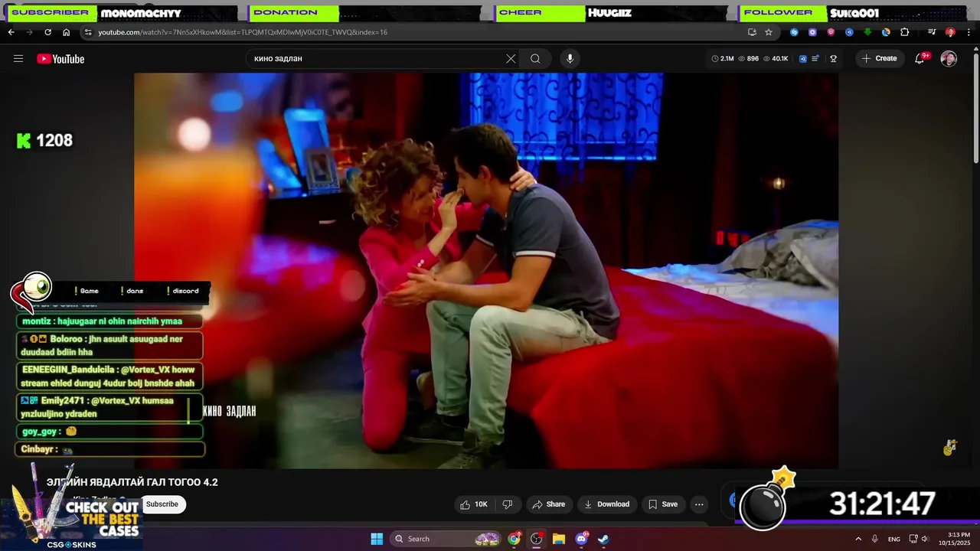Open the volume control in tray
This screenshot has width=980, height=551.
coord(925,539)
